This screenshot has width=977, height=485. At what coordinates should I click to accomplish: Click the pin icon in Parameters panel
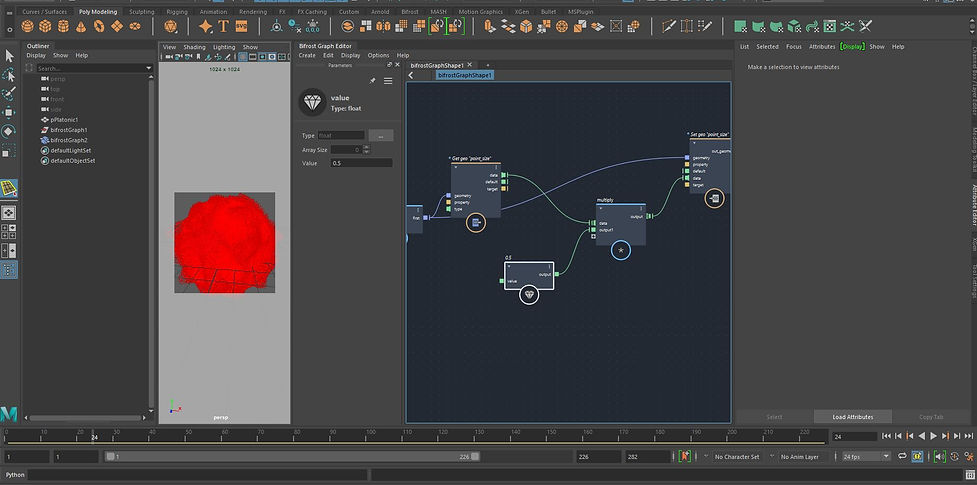pyautogui.click(x=373, y=81)
